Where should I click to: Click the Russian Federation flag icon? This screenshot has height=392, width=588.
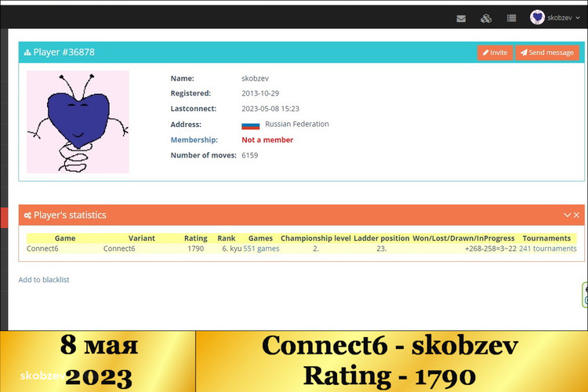pyautogui.click(x=250, y=125)
